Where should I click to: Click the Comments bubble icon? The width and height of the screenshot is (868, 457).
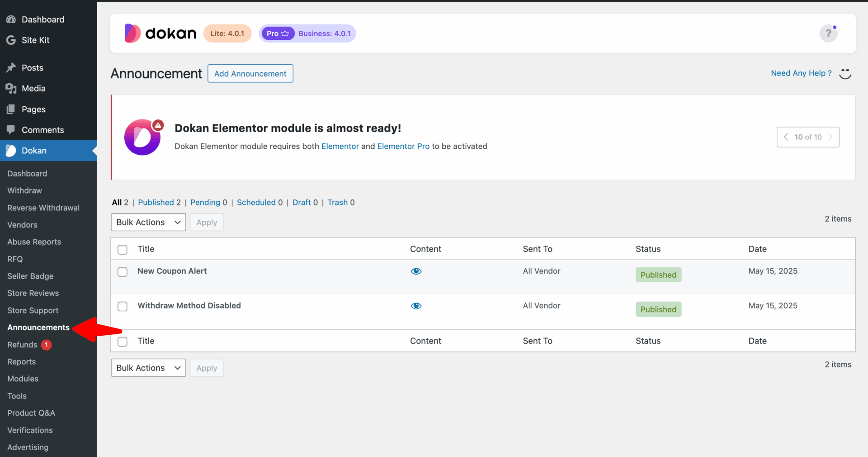coord(11,129)
